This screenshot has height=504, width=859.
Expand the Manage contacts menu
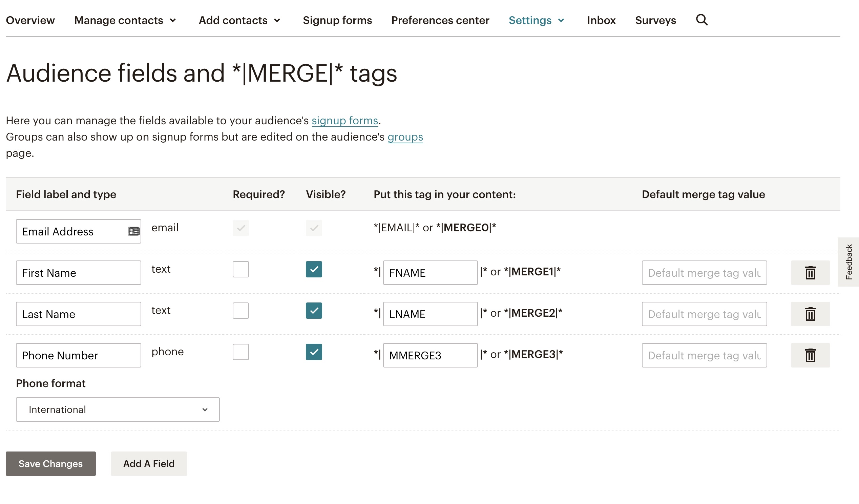pyautogui.click(x=125, y=20)
